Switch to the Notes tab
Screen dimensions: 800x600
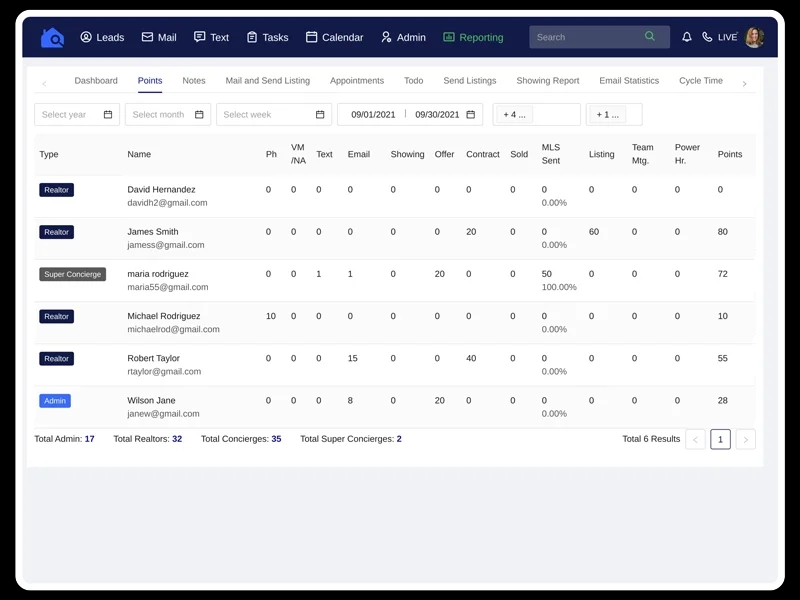pos(194,81)
